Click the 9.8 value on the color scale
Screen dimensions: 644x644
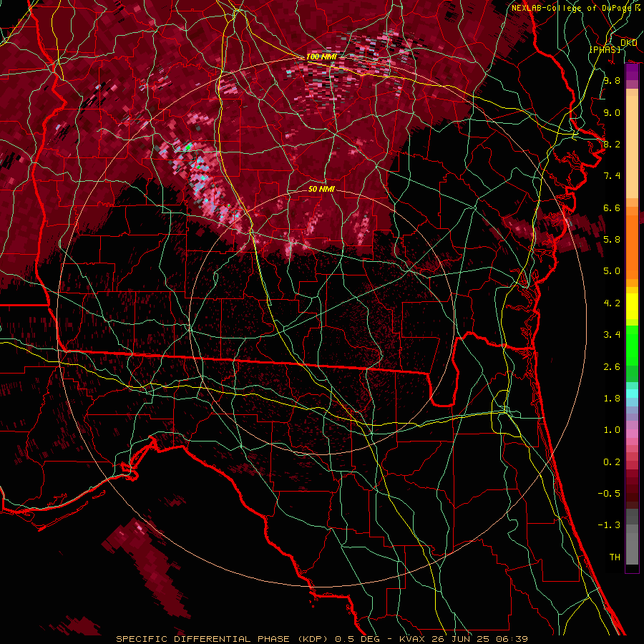click(612, 80)
